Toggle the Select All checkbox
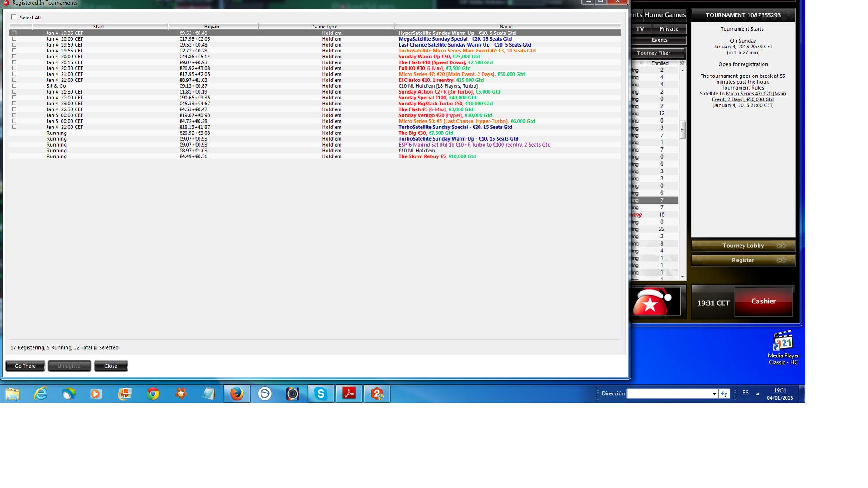This screenshot has height=488, width=868. click(14, 18)
